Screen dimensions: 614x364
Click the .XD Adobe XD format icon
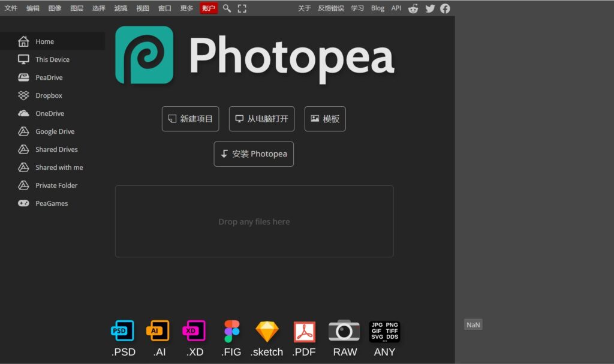click(194, 330)
